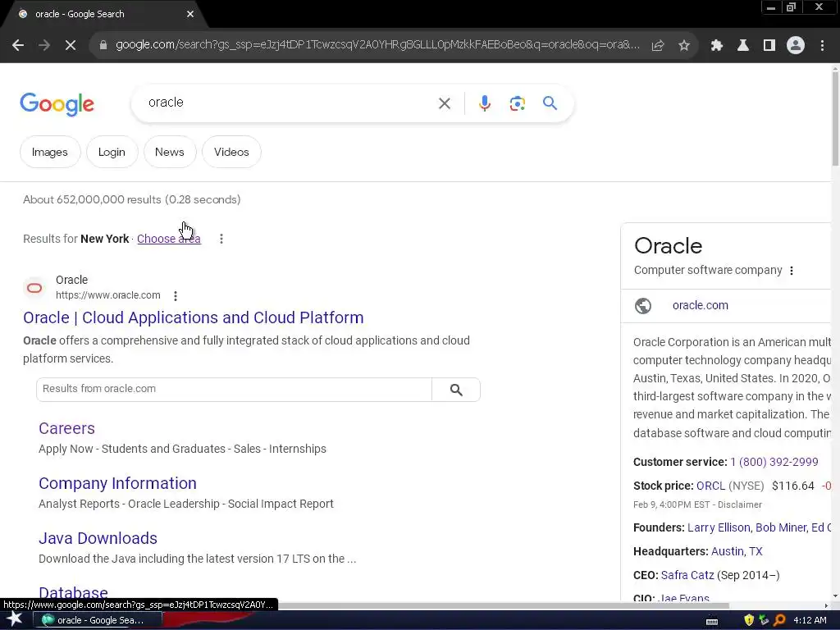Click the https://www.oracle.com URL text

coord(107,295)
